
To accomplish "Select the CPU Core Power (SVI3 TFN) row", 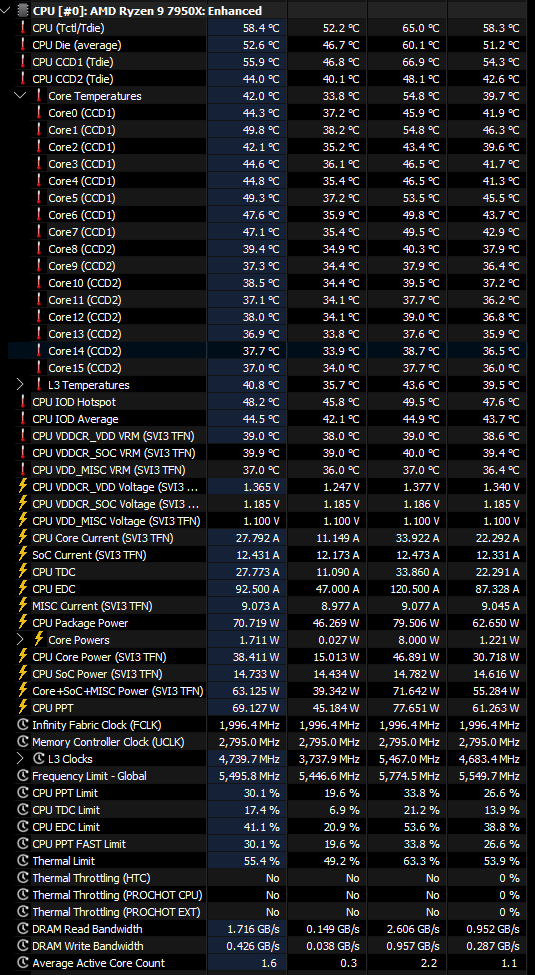I will [x=268, y=657].
